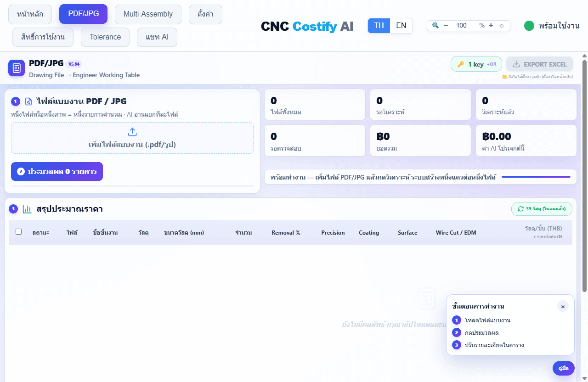The width and height of the screenshot is (588, 382).
Task: Click the Wire Cut / EDM column header
Action: (x=456, y=233)
